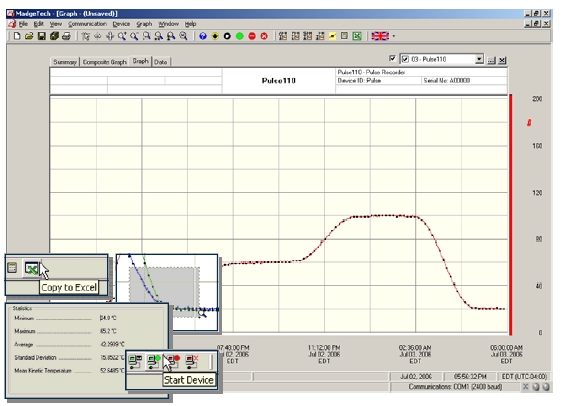Screen dimensions: 564x406
Task: Click the Mean Kinetic Temperature statistic label
Action: (43, 371)
